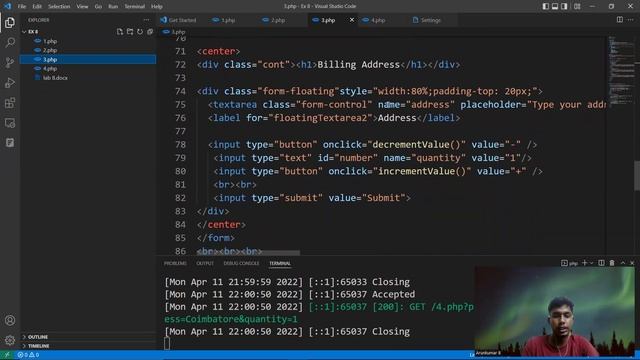
Task: Switch to the 1.php editor tab
Action: [228, 20]
